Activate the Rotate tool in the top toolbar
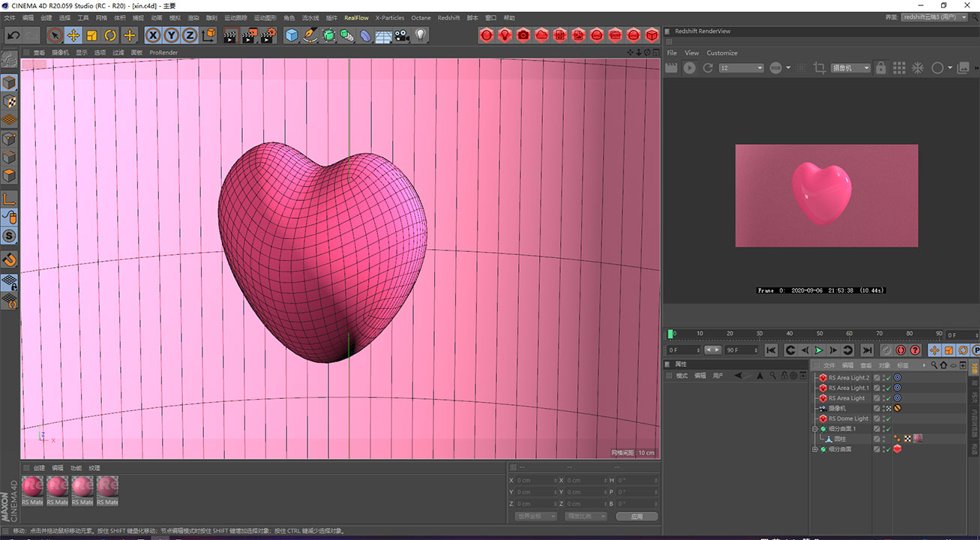The height and width of the screenshot is (540, 980). point(111,35)
